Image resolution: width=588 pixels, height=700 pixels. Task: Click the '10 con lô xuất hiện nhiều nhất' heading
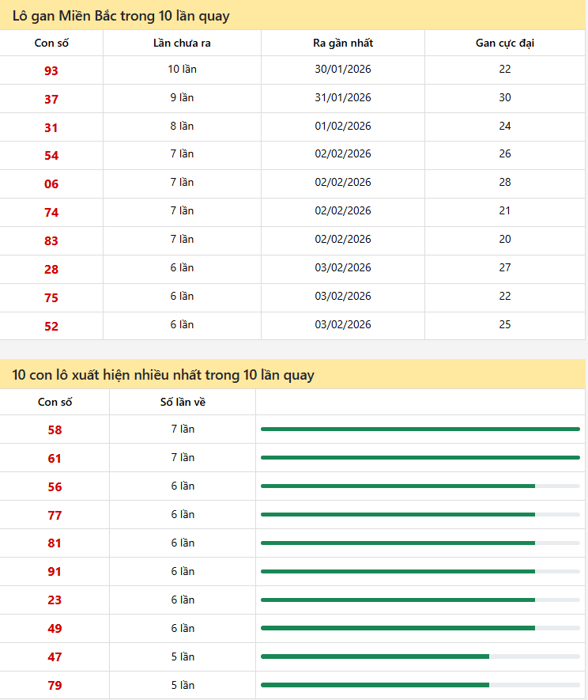pyautogui.click(x=163, y=375)
